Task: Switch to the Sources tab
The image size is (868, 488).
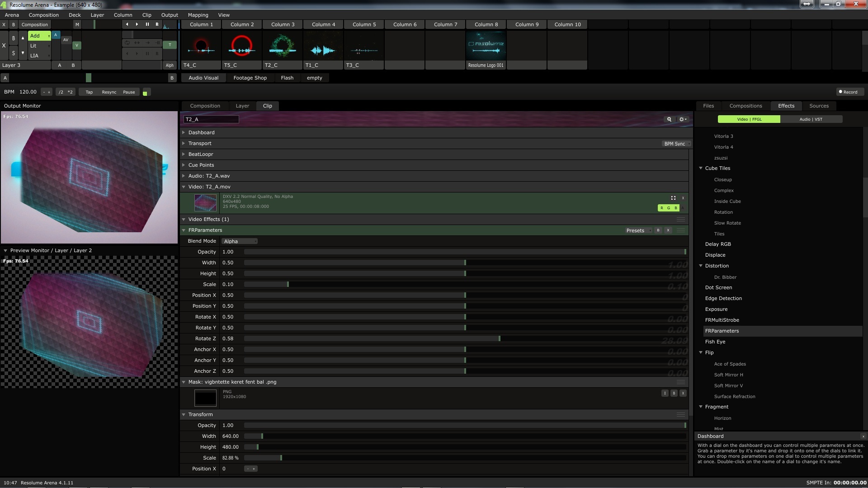Action: click(819, 106)
